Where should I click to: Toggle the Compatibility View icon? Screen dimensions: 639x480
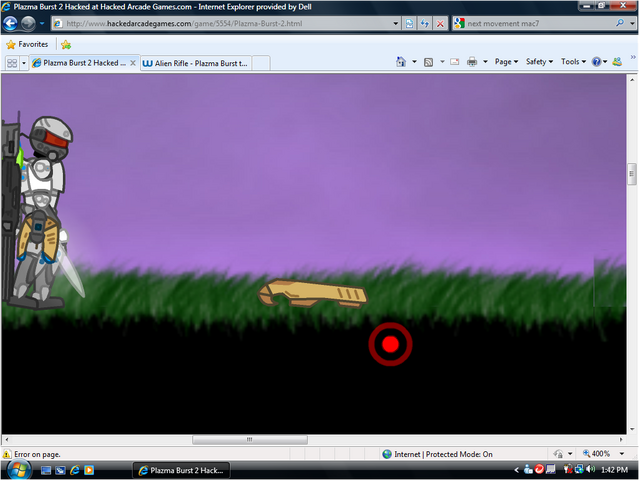(409, 24)
